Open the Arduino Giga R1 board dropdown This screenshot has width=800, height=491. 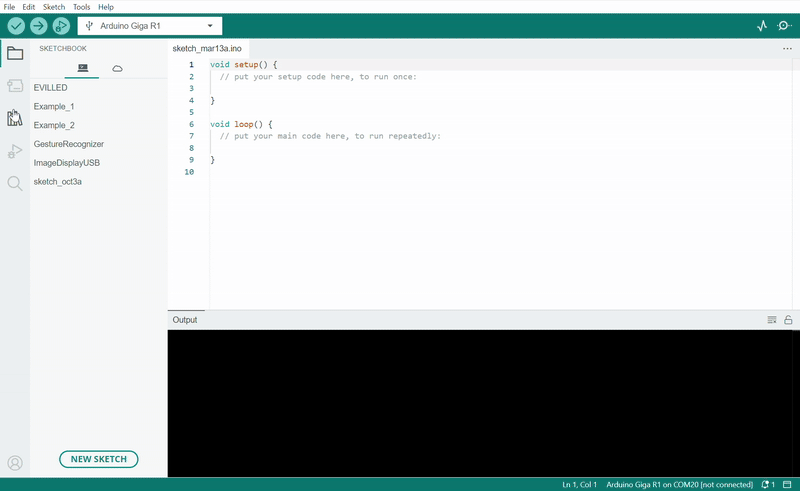click(x=150, y=26)
